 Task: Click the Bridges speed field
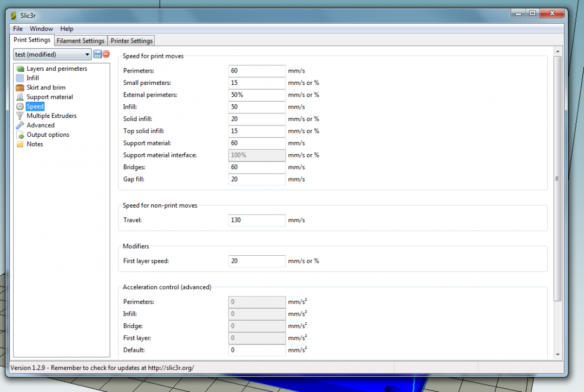click(257, 168)
